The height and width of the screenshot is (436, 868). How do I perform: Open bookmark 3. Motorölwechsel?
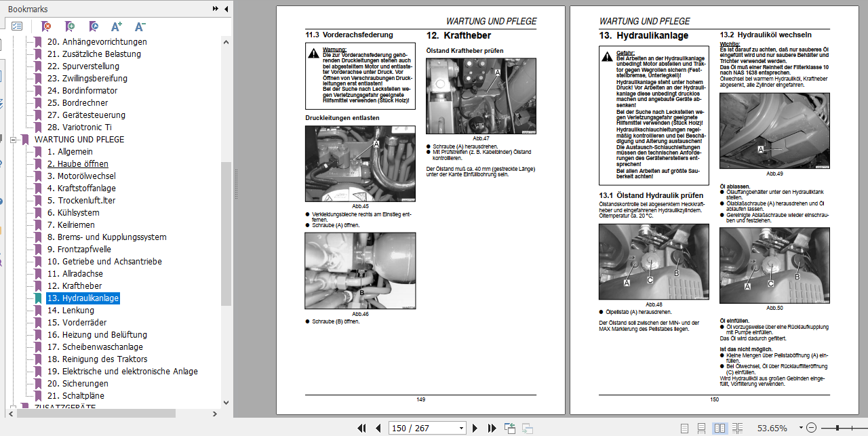pyautogui.click(x=81, y=176)
